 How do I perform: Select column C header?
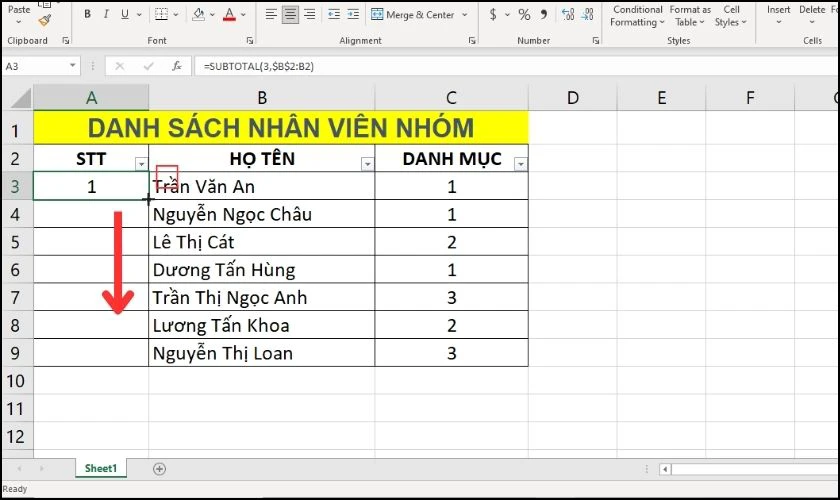click(452, 98)
